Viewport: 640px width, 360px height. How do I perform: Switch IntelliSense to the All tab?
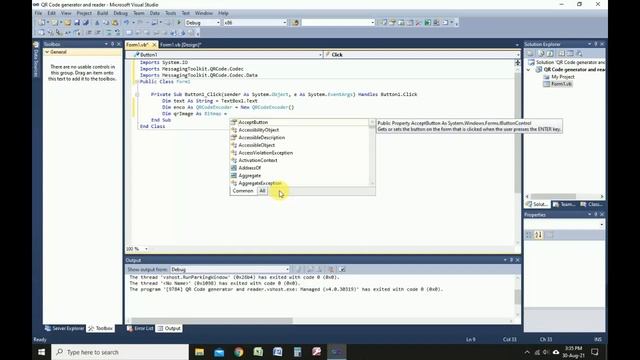click(262, 191)
